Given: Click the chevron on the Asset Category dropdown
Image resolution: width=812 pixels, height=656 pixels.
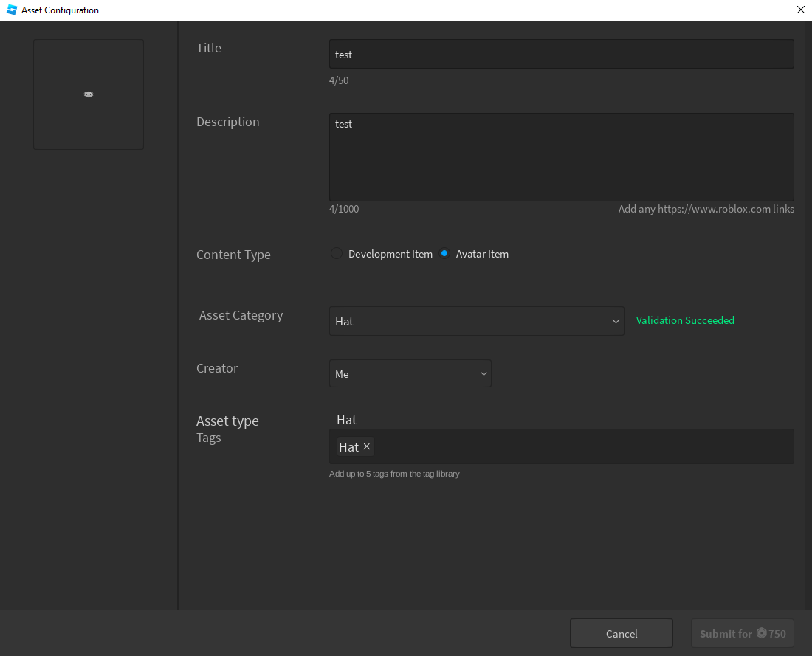Looking at the screenshot, I should pos(616,321).
